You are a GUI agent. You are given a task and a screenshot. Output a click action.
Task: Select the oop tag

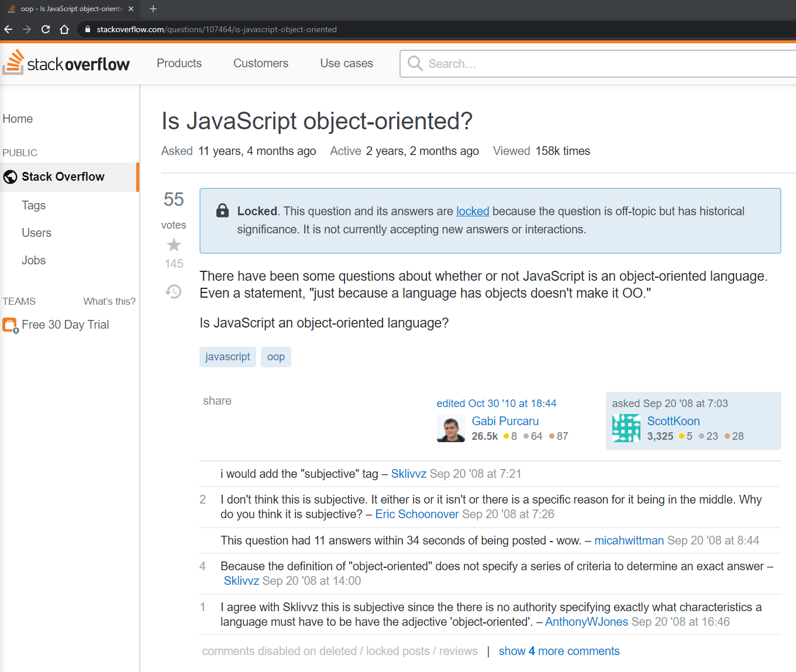pyautogui.click(x=276, y=357)
